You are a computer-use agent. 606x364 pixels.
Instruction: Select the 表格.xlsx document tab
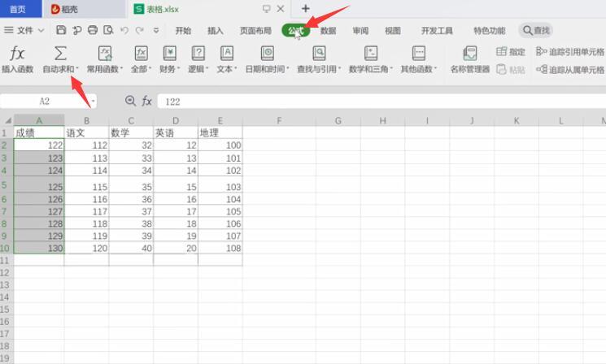click(163, 9)
